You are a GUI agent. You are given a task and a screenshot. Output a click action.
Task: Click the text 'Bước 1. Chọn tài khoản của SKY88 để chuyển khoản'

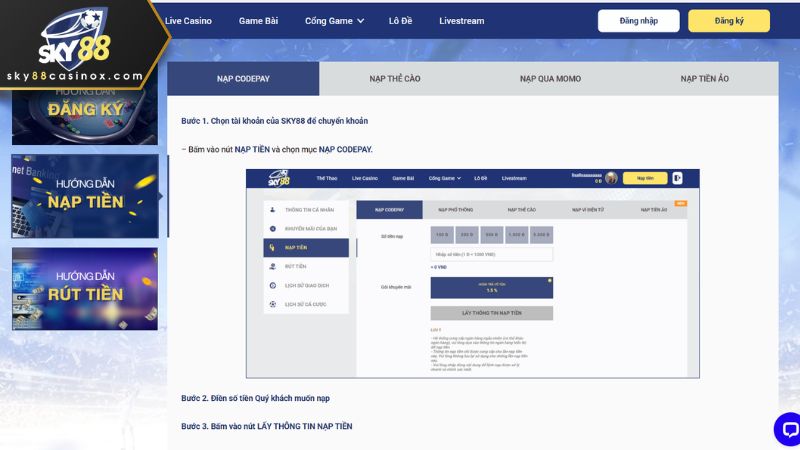click(x=274, y=121)
